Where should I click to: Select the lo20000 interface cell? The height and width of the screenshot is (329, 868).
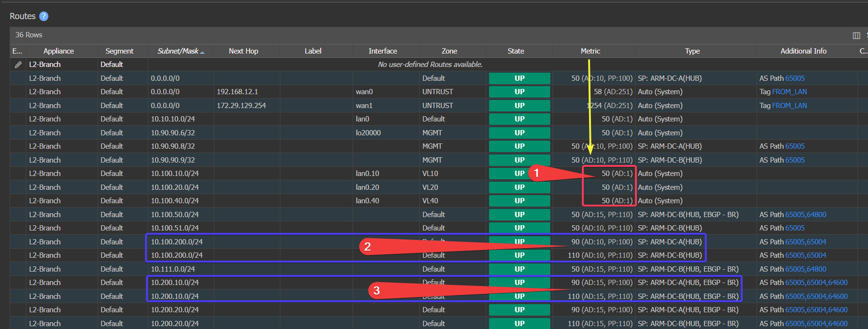[x=386, y=133]
